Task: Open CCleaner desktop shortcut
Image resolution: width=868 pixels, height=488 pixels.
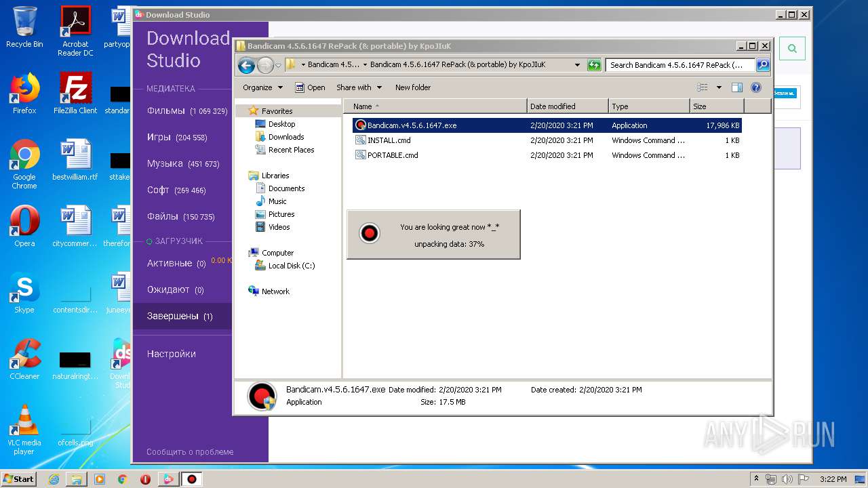Action: coord(24,359)
